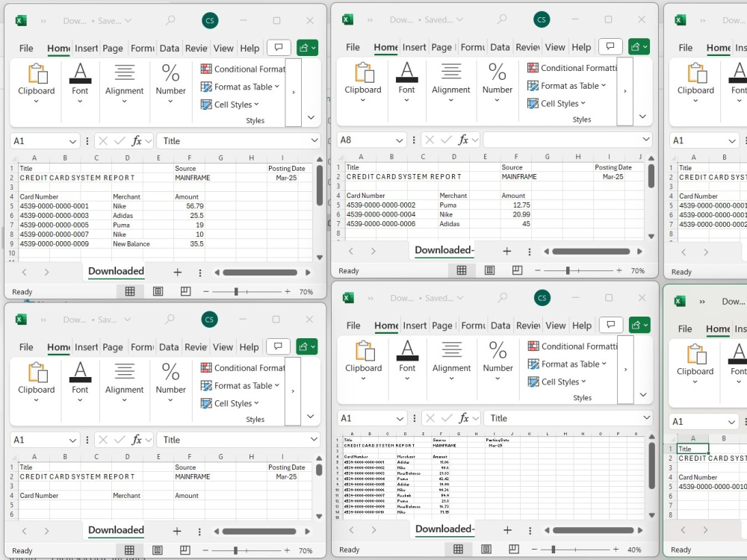Viewport: 747px width, 560px height.
Task: Open View tab in the A8 window
Action: [555, 47]
